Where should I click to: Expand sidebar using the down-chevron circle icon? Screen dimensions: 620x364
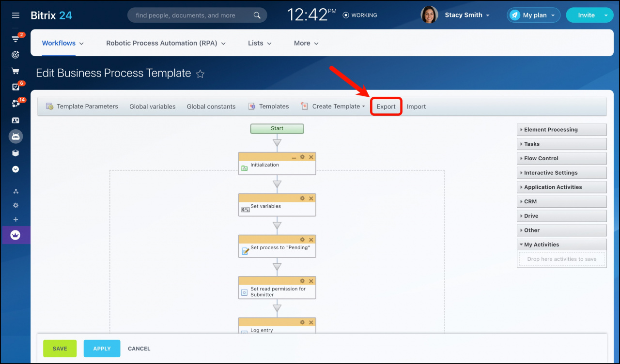[x=15, y=169]
